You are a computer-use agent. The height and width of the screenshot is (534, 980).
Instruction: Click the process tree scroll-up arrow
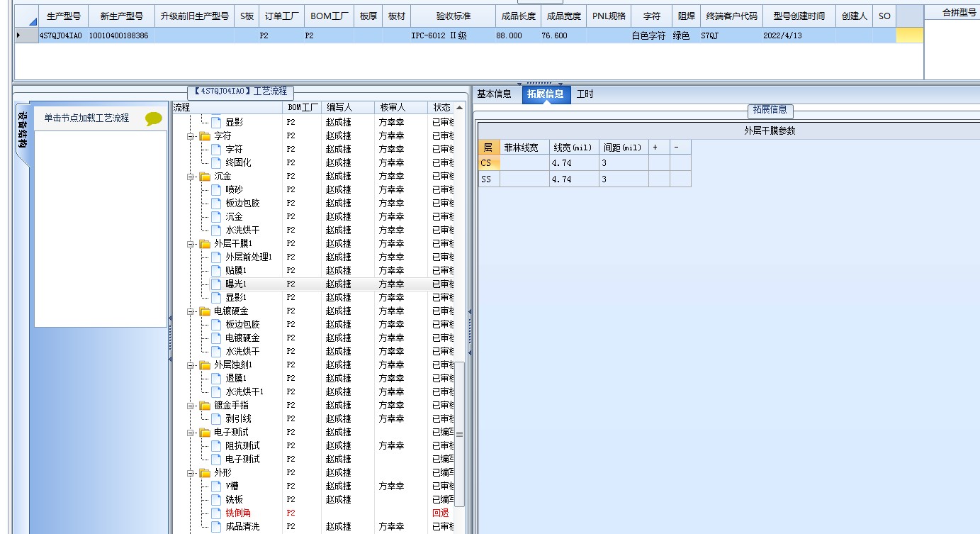[x=460, y=108]
